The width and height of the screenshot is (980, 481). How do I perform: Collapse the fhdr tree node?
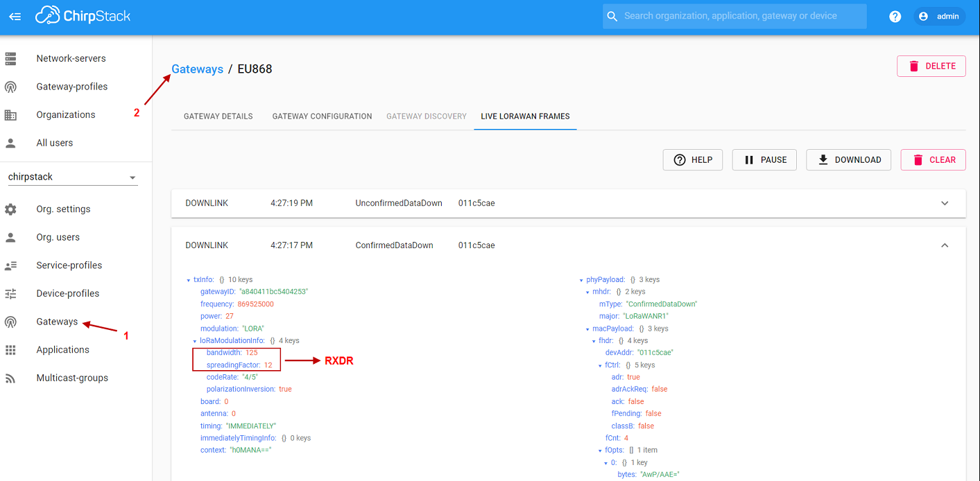point(594,341)
